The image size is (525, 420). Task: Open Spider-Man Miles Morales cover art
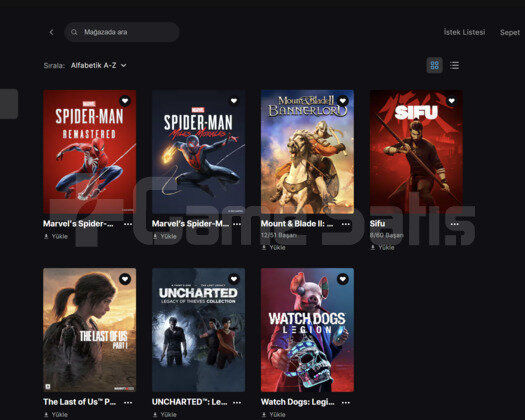pyautogui.click(x=198, y=152)
